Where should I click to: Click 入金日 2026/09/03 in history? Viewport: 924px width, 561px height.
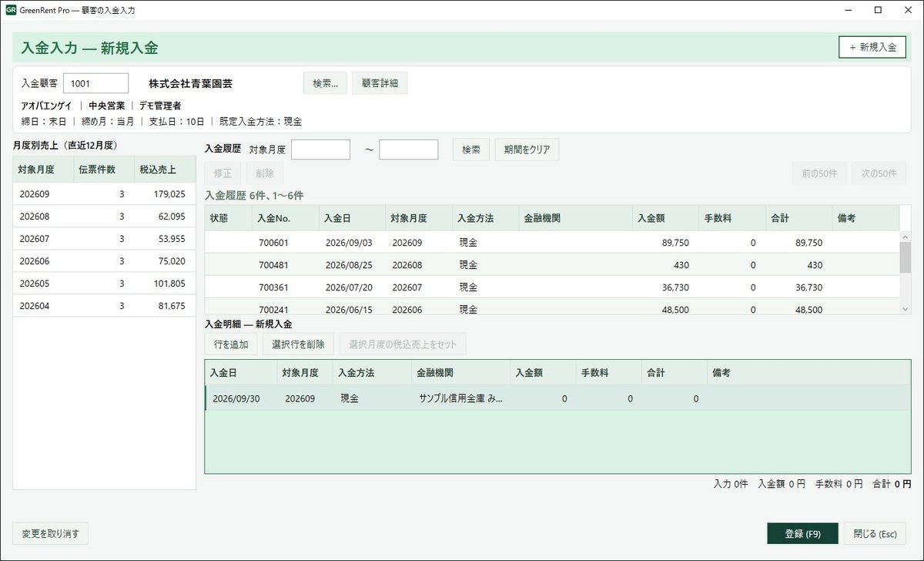348,243
